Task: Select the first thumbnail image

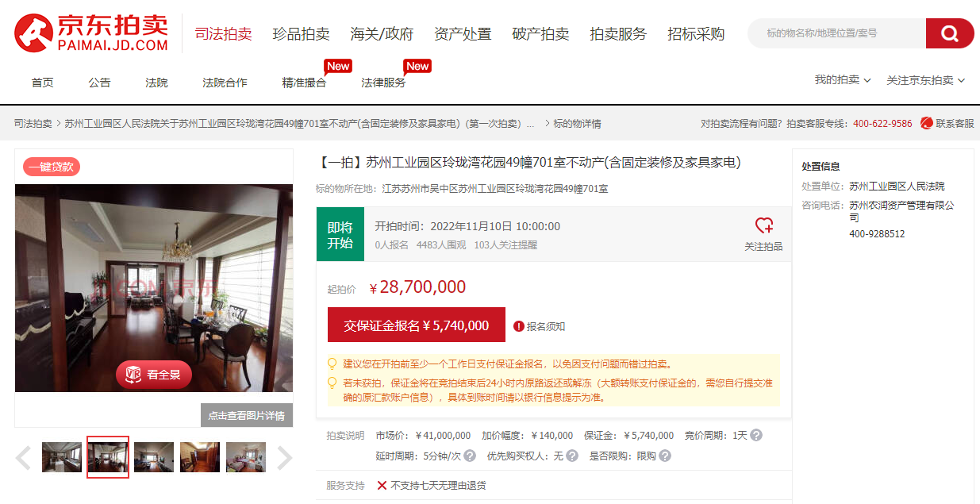Action: 61,457
